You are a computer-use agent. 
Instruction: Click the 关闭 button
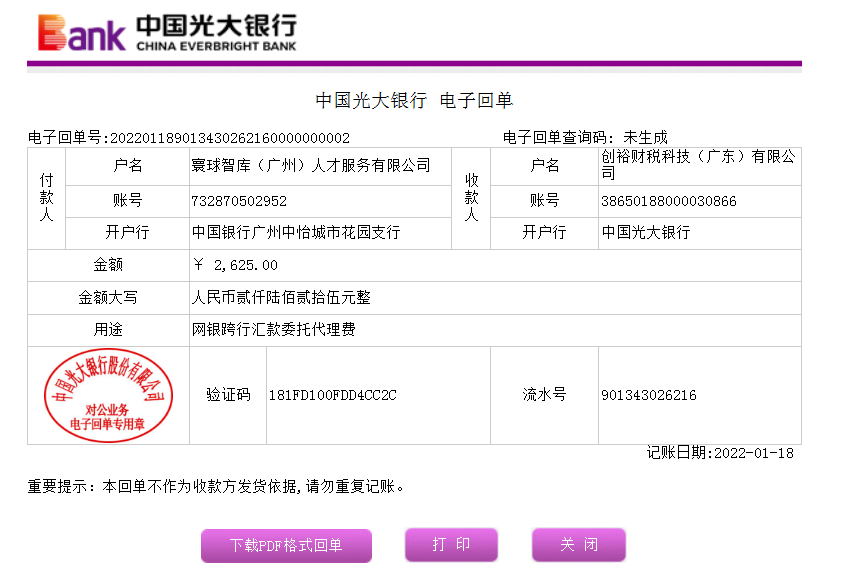pos(579,545)
